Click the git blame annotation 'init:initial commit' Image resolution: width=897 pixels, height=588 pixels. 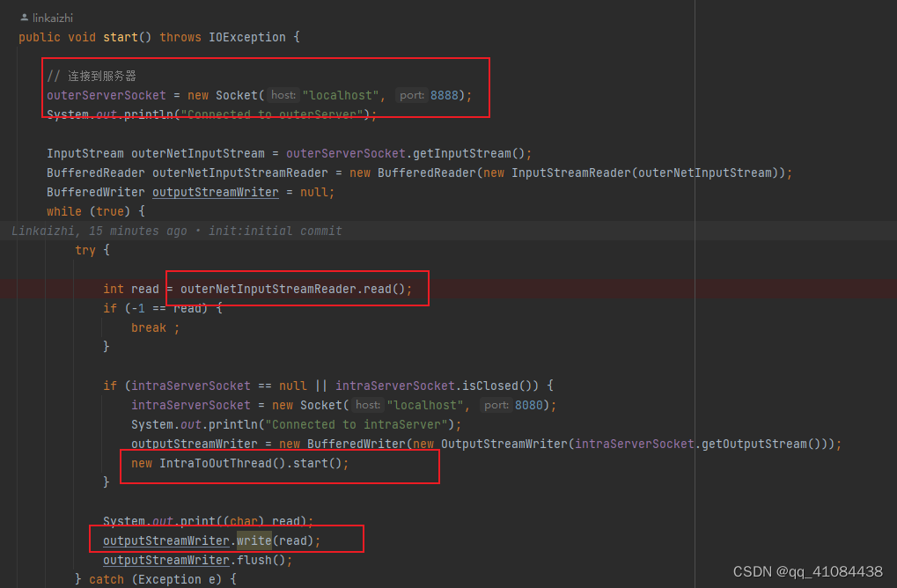(x=276, y=232)
